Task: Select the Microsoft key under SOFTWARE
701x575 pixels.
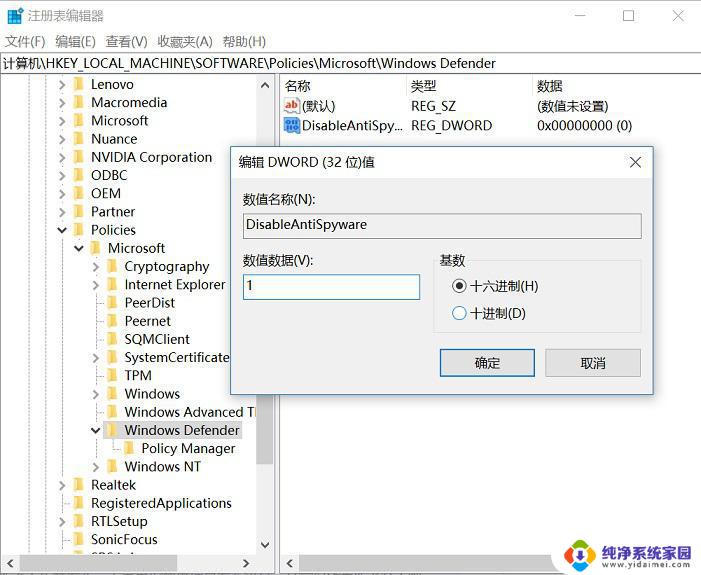Action: pos(119,121)
